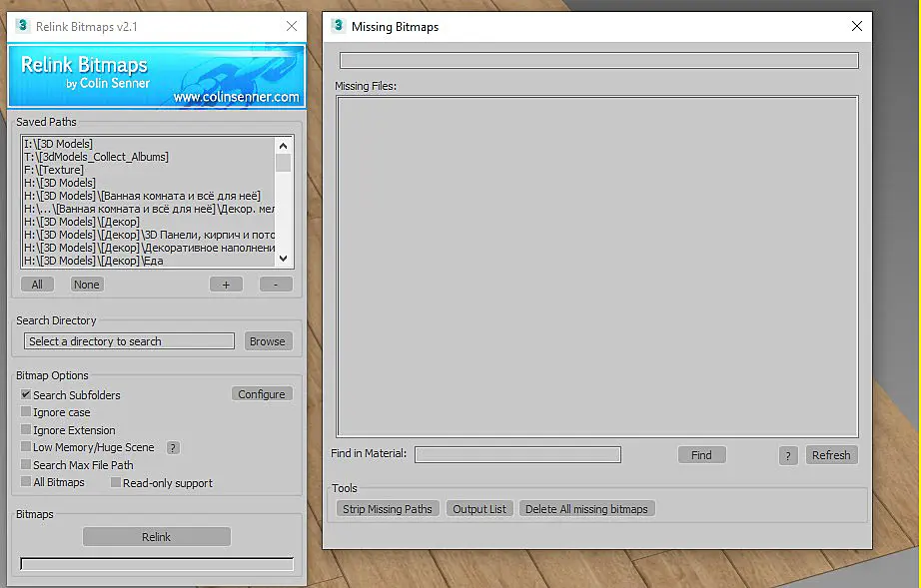Click the Find button
The image size is (921, 588).
pyautogui.click(x=702, y=455)
